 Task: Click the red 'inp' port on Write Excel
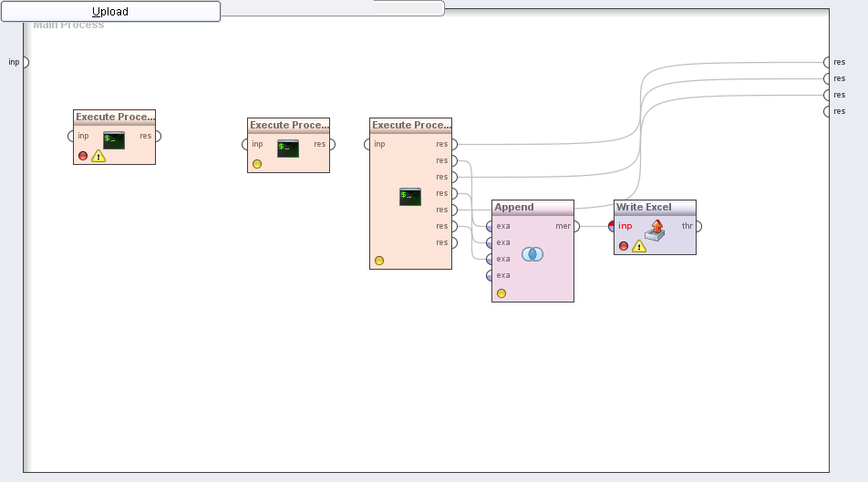tap(614, 226)
